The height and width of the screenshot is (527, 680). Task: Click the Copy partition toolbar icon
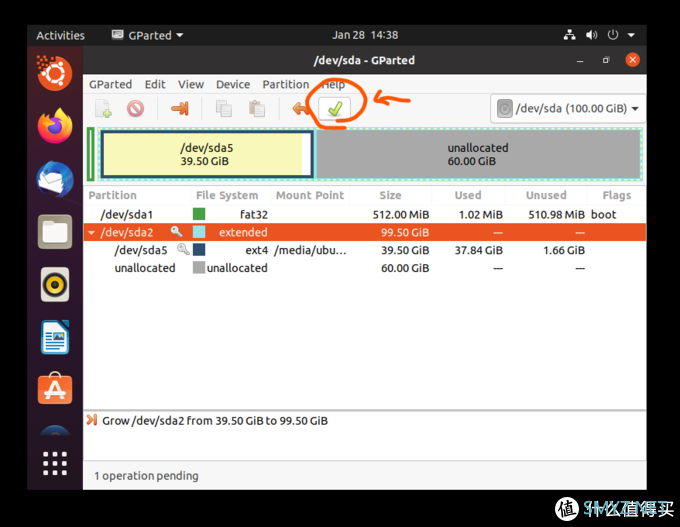coord(224,108)
